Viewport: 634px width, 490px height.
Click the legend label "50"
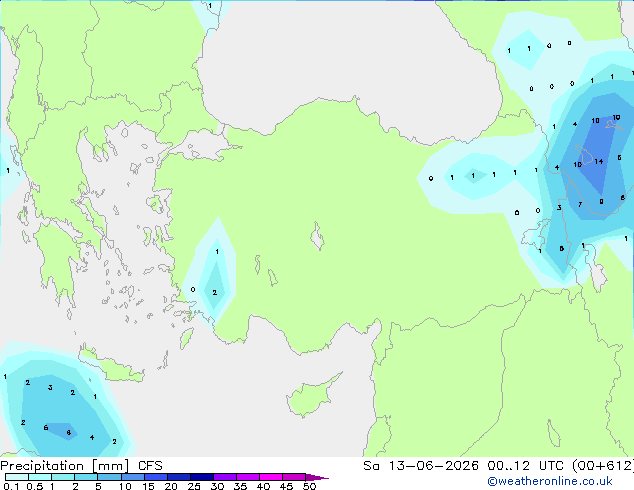pos(310,486)
